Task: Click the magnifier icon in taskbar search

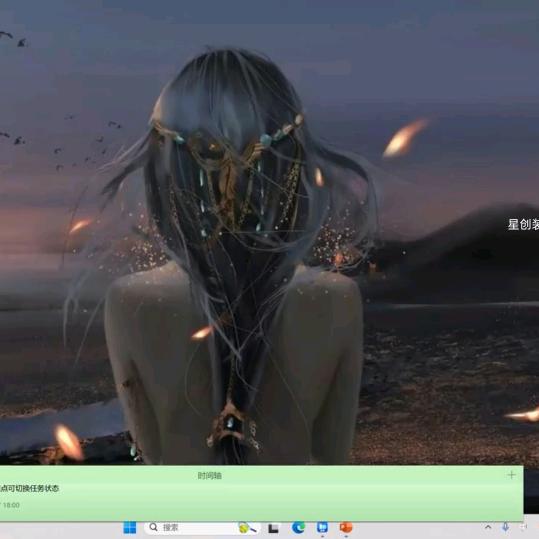Action: [153, 527]
